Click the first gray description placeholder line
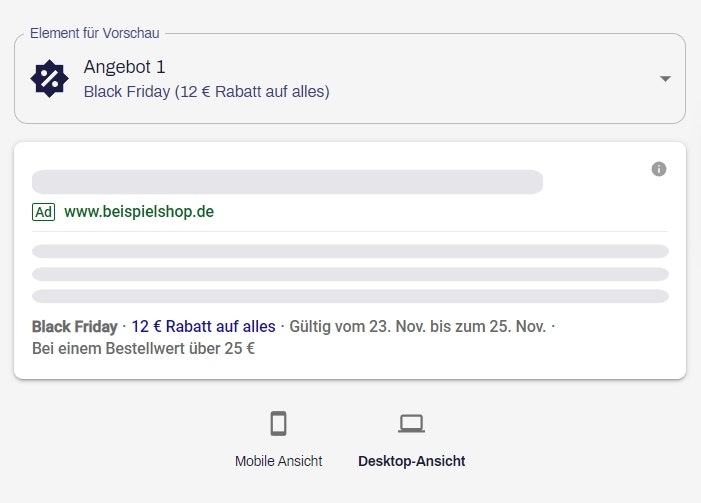701x503 pixels. [x=350, y=251]
